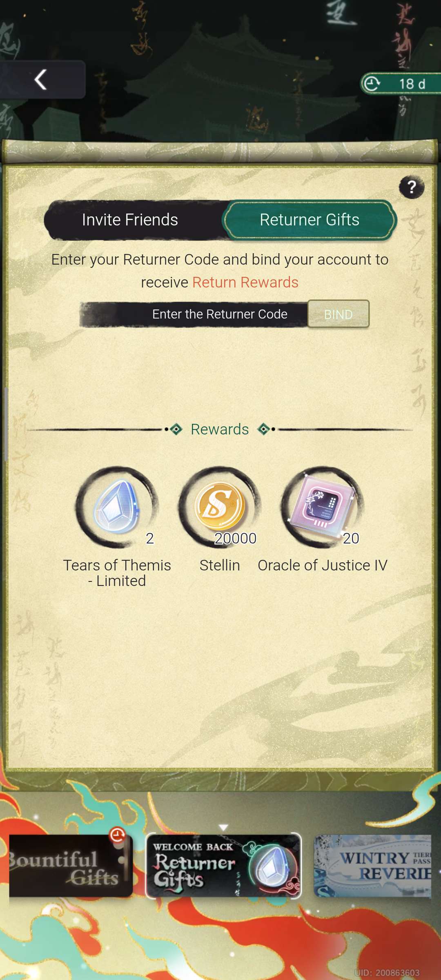
Task: Tap the Tears of Themis Limited reward icon
Action: (117, 507)
